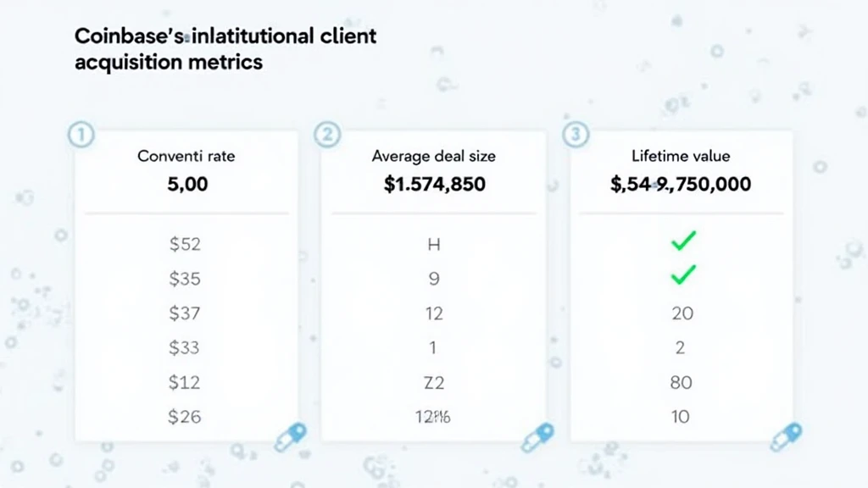Screen dimensions: 868x488
Task: Click the pin icon on Lifetime value card
Action: pos(786,437)
